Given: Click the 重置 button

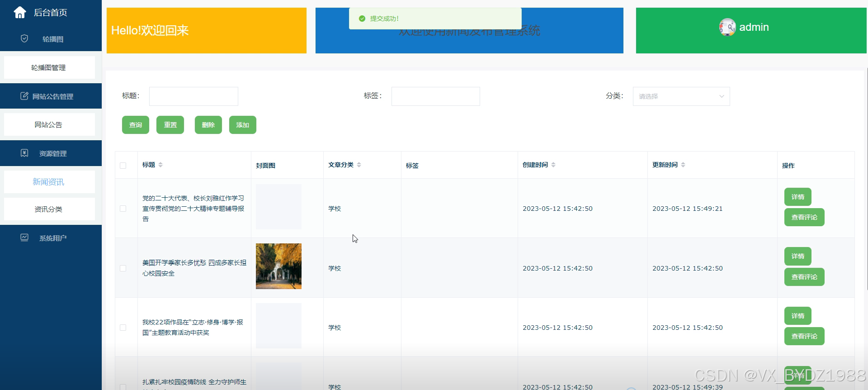Looking at the screenshot, I should [170, 125].
